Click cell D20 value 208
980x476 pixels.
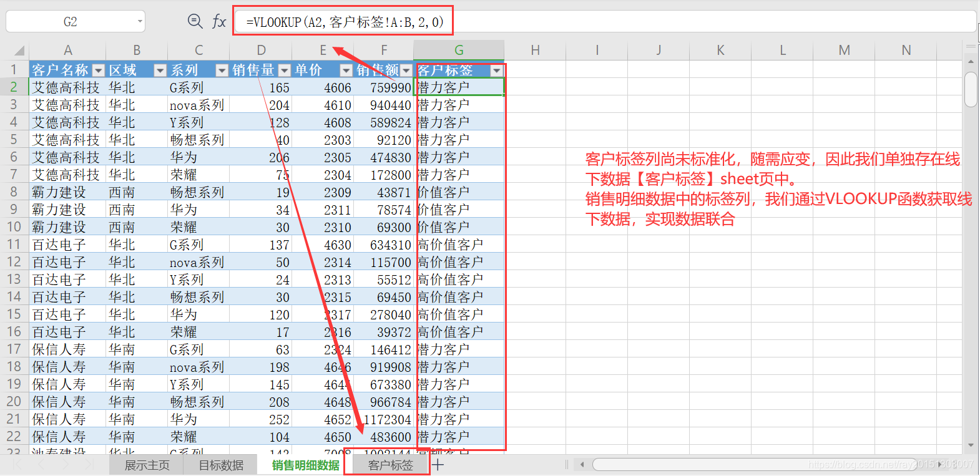261,401
